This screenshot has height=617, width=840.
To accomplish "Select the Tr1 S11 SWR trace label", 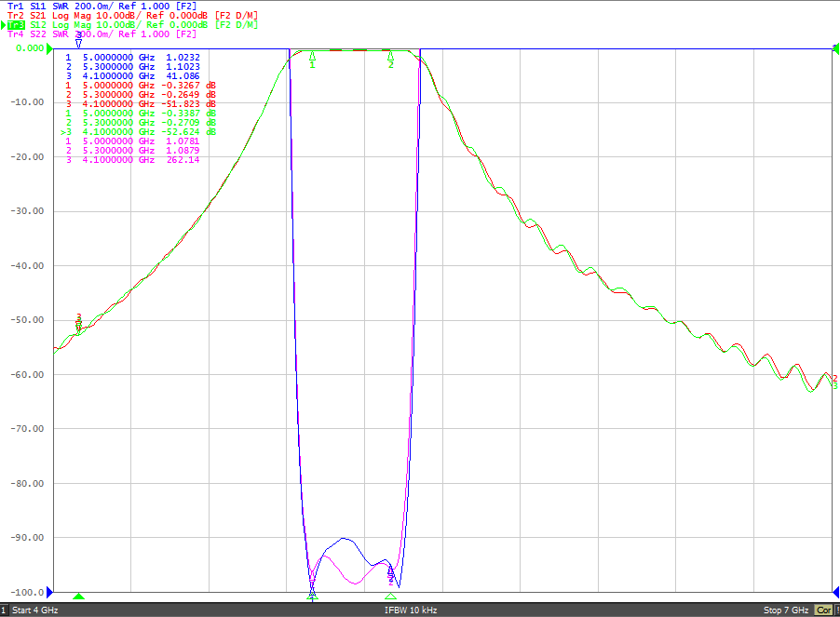I will [x=102, y=6].
